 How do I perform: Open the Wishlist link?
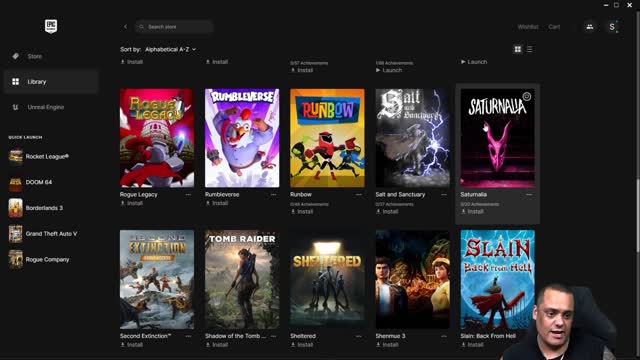pos(528,27)
